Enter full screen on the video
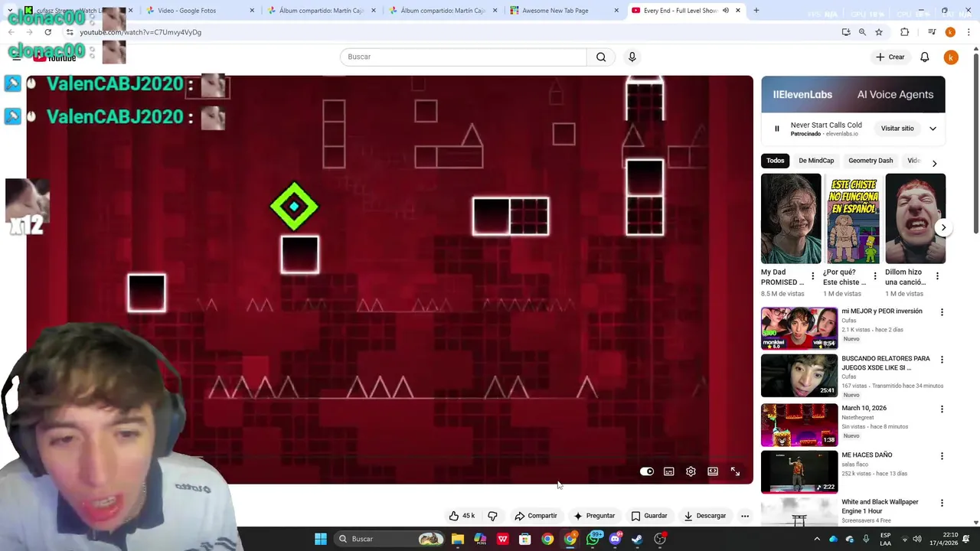Viewport: 980px width, 551px height. 735,471
